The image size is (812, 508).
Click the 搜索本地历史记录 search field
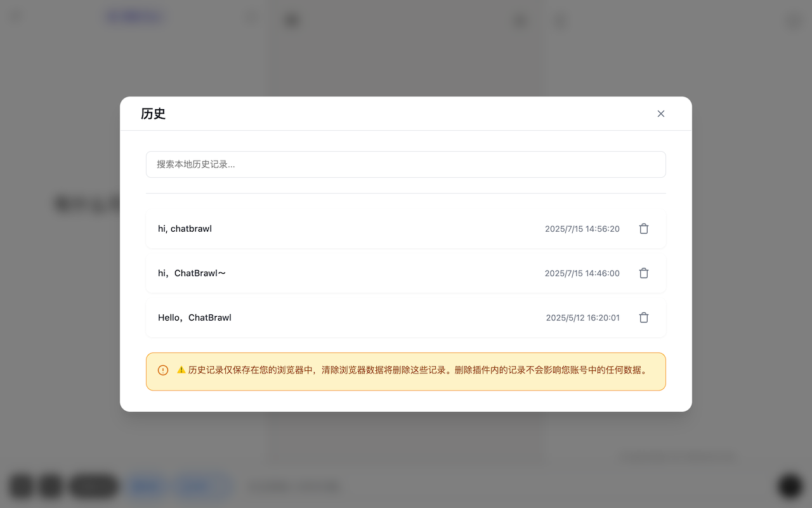pos(406,164)
